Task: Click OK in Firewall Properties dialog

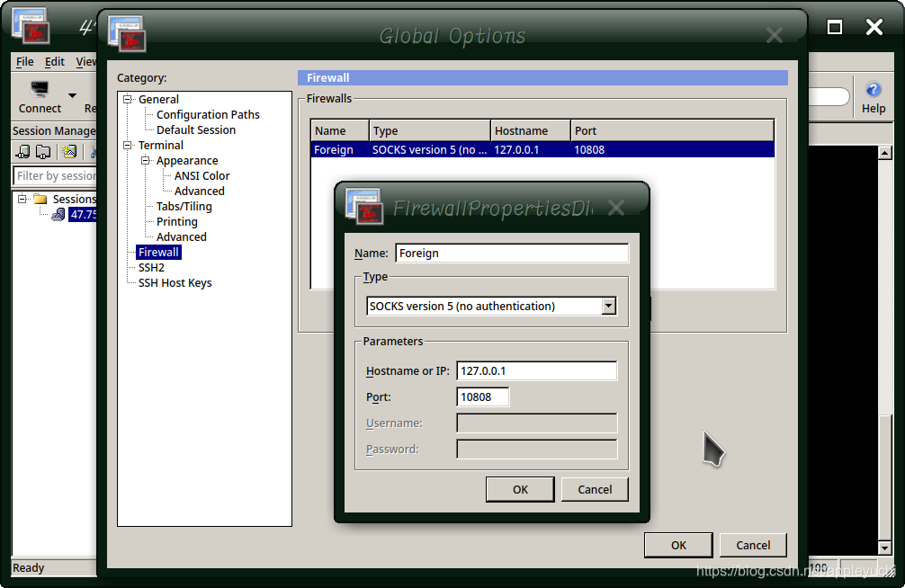Action: point(520,489)
